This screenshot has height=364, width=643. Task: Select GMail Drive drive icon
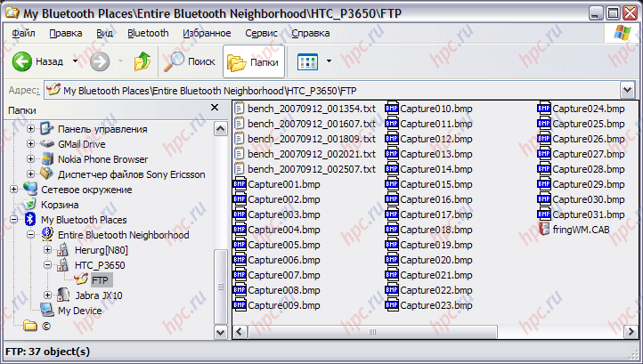click(x=46, y=144)
